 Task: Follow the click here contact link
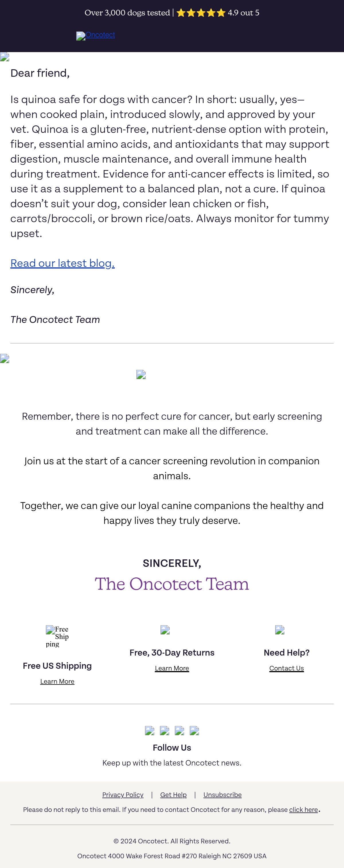pos(304,810)
